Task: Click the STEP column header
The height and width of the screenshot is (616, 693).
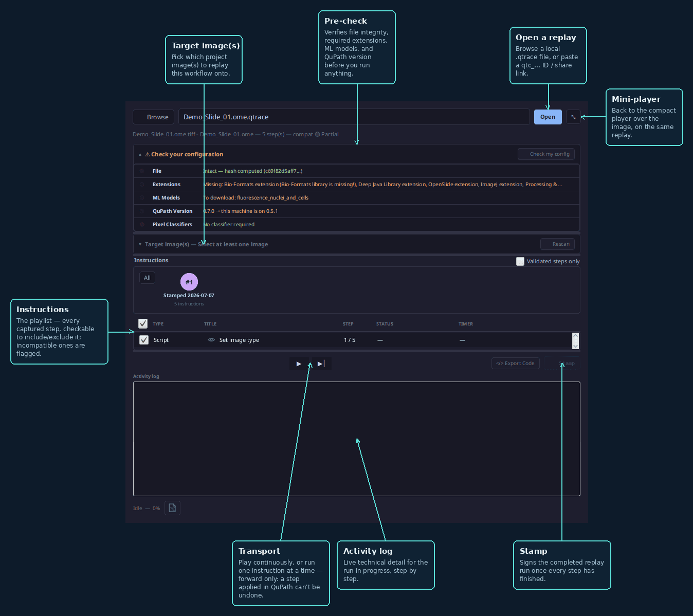Action: (x=348, y=324)
